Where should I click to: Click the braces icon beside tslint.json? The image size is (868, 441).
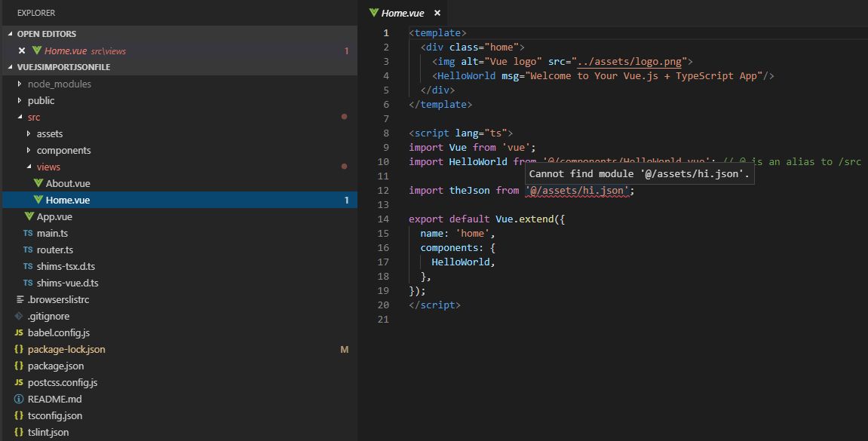point(19,432)
